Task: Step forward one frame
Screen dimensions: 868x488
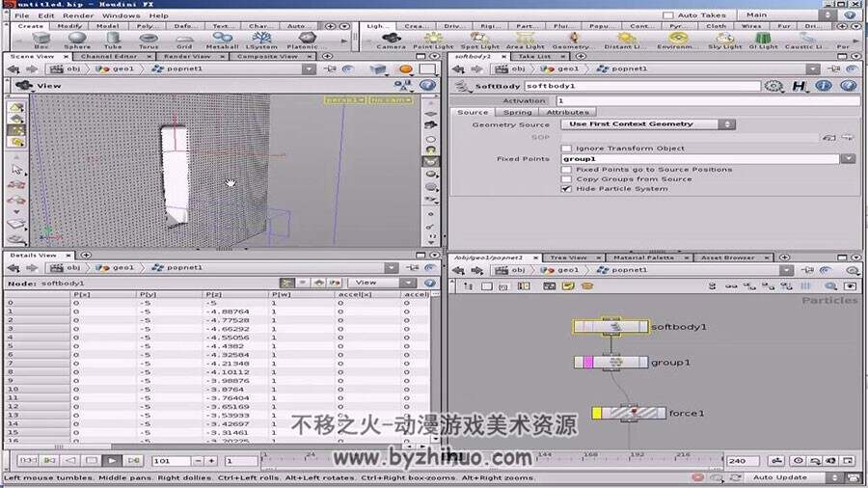Action: pyautogui.click(x=133, y=460)
